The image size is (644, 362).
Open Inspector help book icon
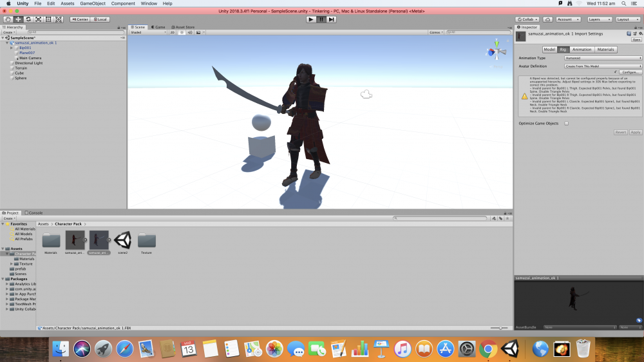coord(629,33)
